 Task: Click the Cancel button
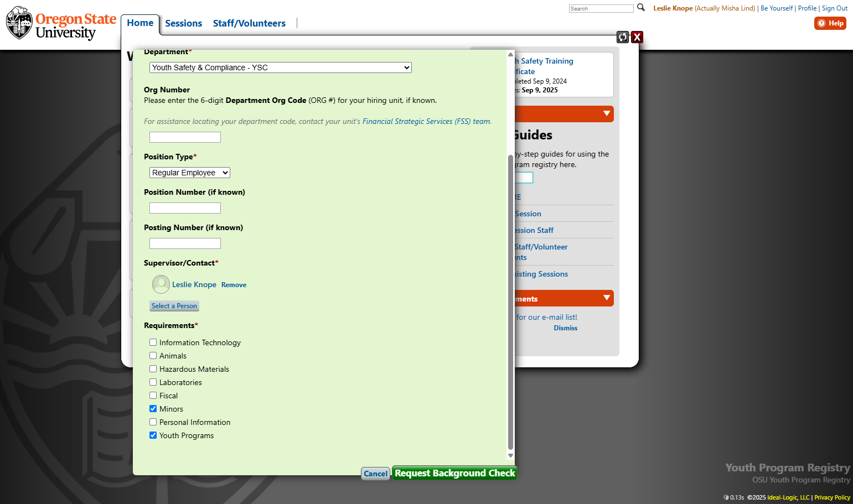tap(376, 474)
